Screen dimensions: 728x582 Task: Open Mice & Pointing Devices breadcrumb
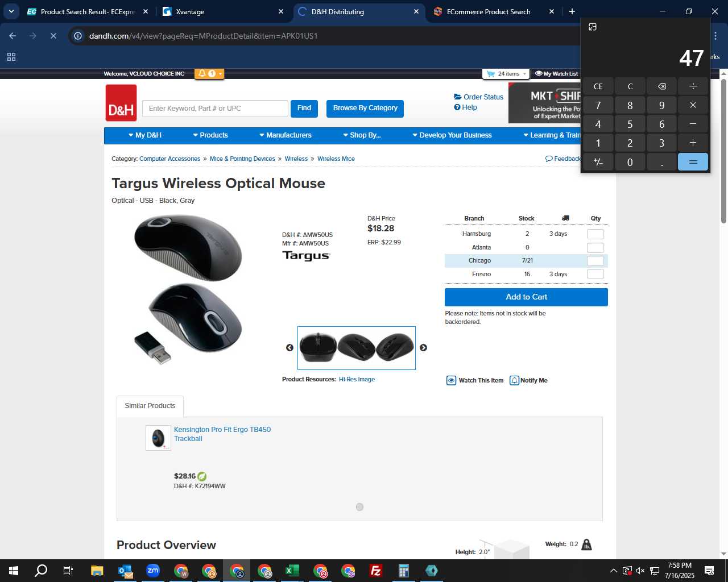(242, 159)
